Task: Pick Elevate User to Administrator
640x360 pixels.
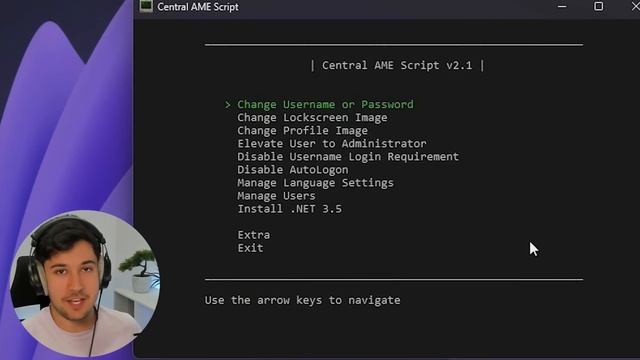Action: (x=332, y=144)
